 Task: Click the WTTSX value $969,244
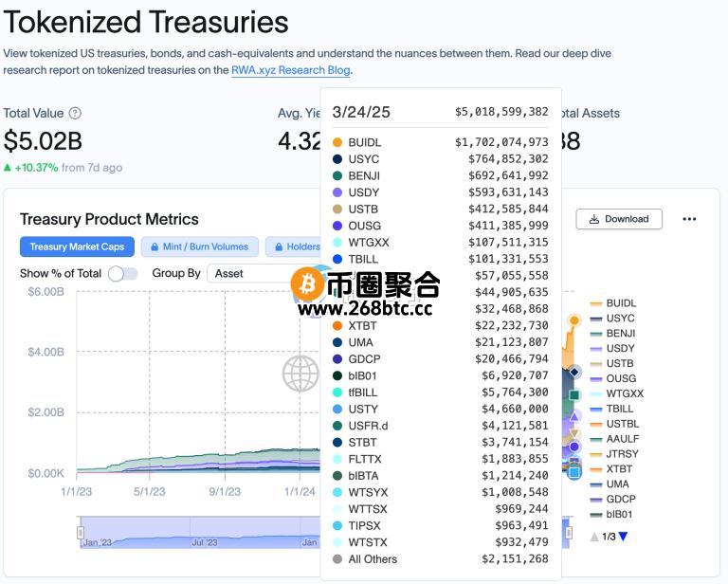(x=522, y=509)
